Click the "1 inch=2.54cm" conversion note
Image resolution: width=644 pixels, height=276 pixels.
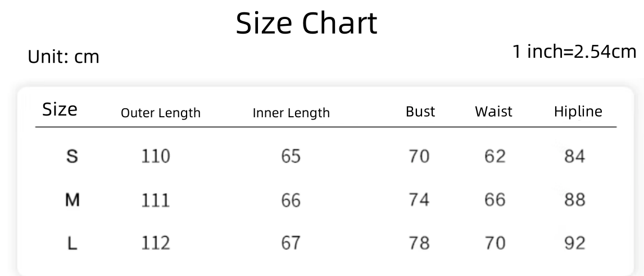pos(574,52)
